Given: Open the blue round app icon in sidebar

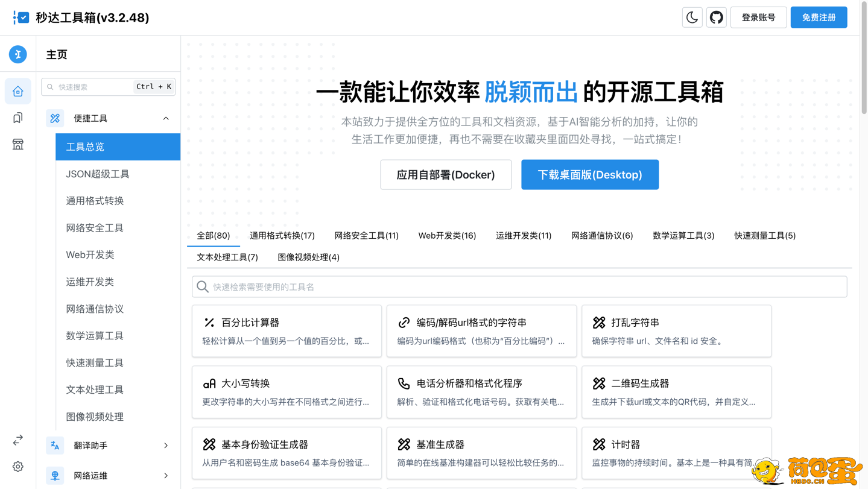Looking at the screenshot, I should click(x=18, y=54).
